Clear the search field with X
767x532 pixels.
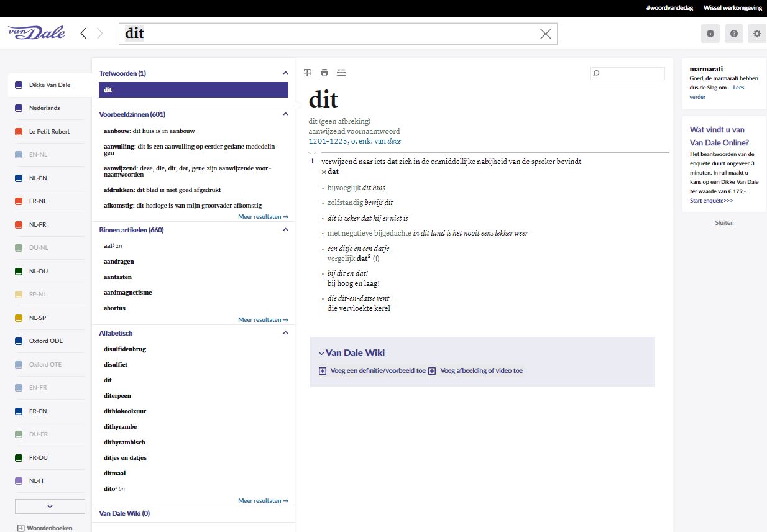coord(545,34)
